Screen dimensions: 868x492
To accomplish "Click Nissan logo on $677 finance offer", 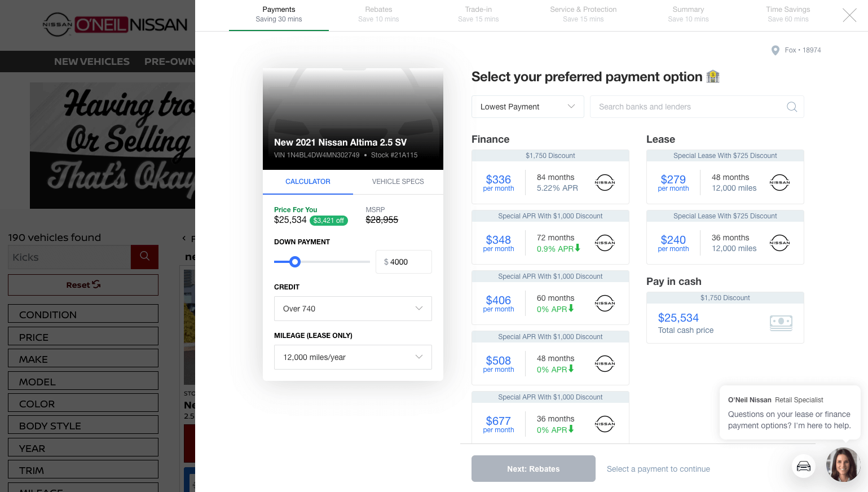I will coord(605,424).
